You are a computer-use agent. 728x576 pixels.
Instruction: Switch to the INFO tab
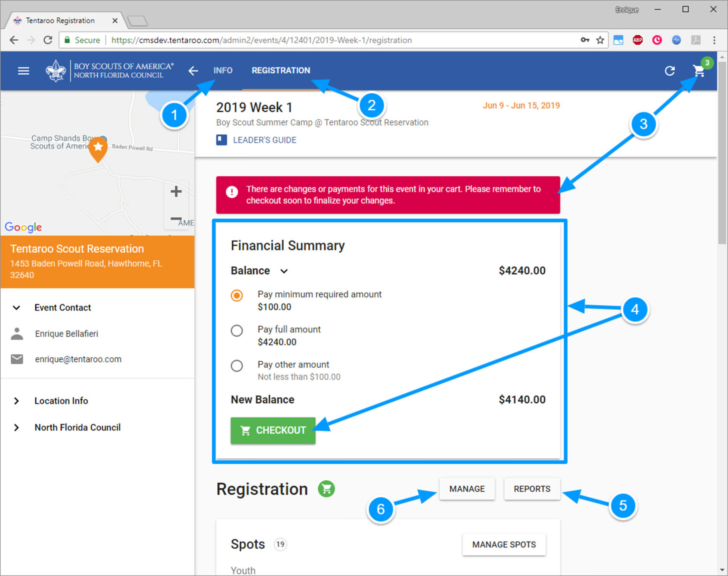click(223, 70)
